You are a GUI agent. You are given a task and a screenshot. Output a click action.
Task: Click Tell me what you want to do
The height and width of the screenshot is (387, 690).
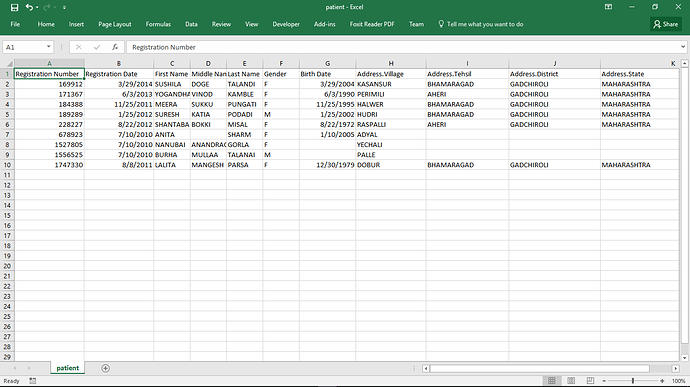pos(481,24)
